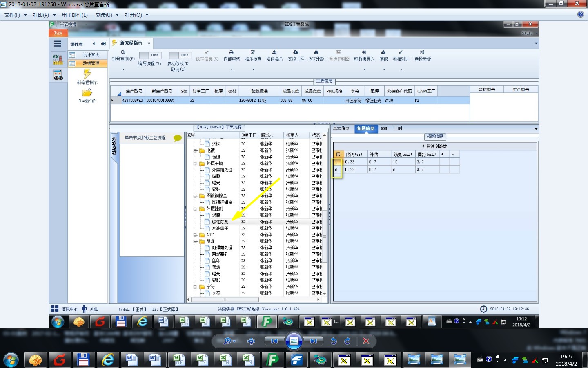Click the 选择母板 shuffle icon
Screen dimensions: 588x368
point(422,52)
